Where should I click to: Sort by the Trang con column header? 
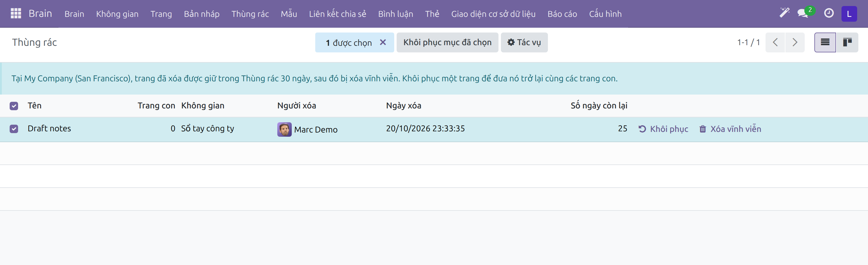point(156,106)
